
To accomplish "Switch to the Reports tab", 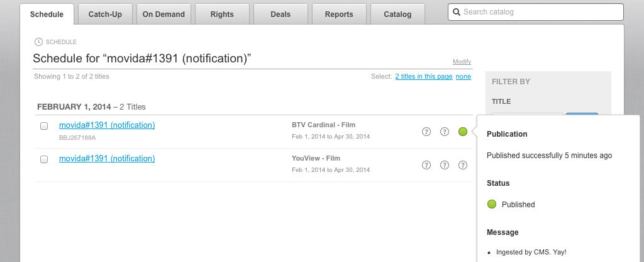I will [x=339, y=14].
